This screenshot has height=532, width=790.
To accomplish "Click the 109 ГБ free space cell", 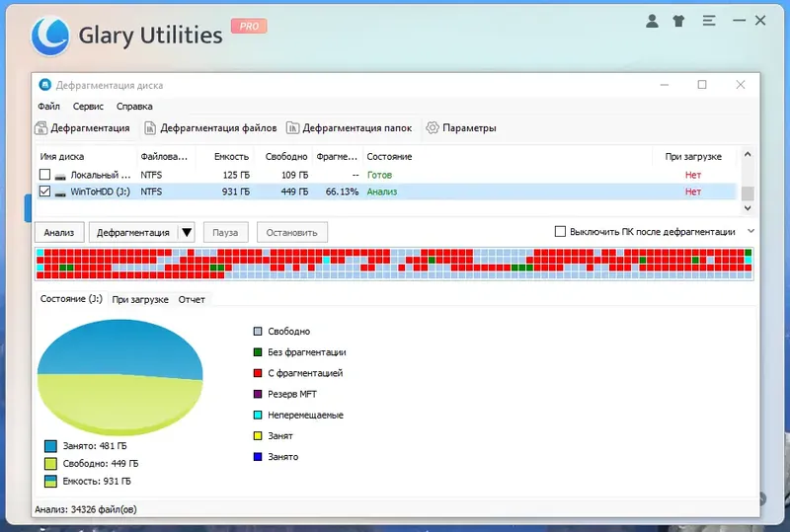I will tap(294, 175).
